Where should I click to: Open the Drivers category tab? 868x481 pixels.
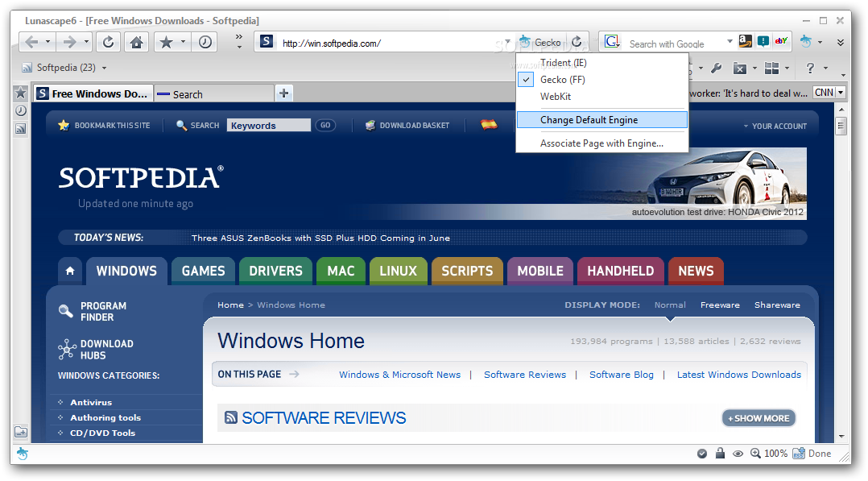[275, 271]
